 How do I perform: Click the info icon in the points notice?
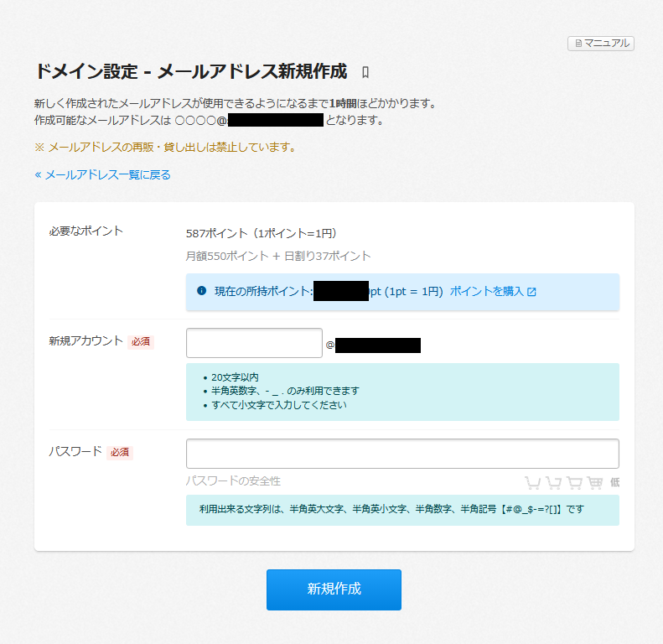pos(201,291)
